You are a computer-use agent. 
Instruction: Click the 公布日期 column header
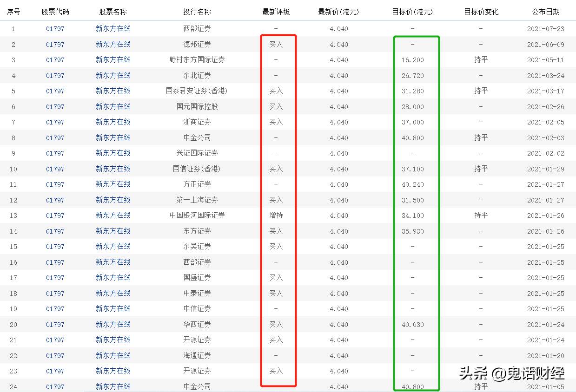click(546, 12)
